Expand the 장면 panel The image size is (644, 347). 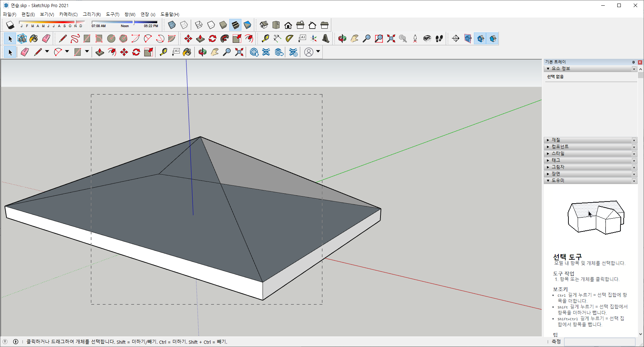pos(548,174)
